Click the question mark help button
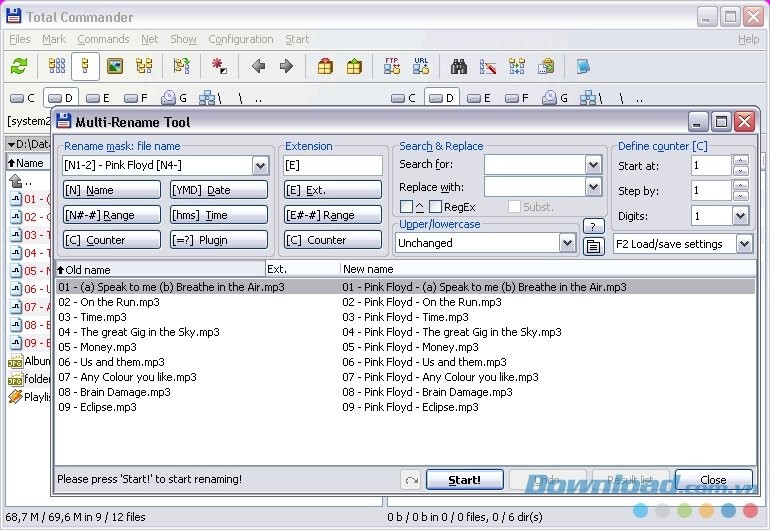Viewport: 770px width, 530px height. (593, 226)
